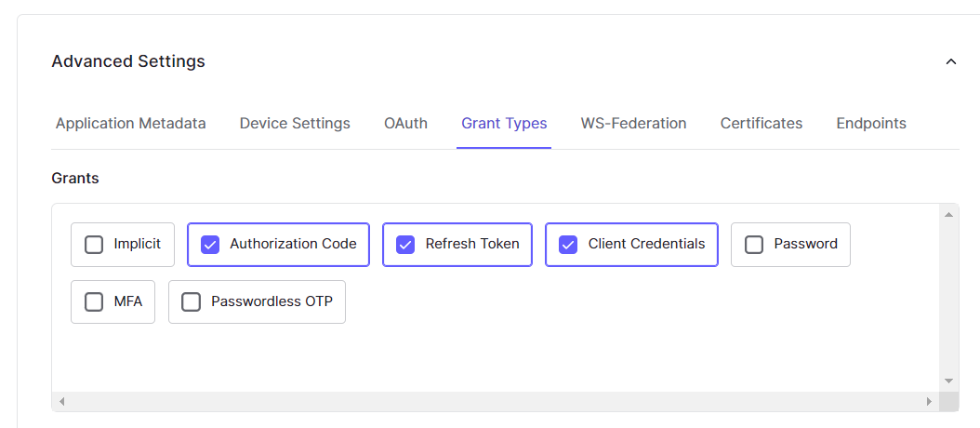
Task: Enable the Implicit grant checkbox
Action: 94,245
